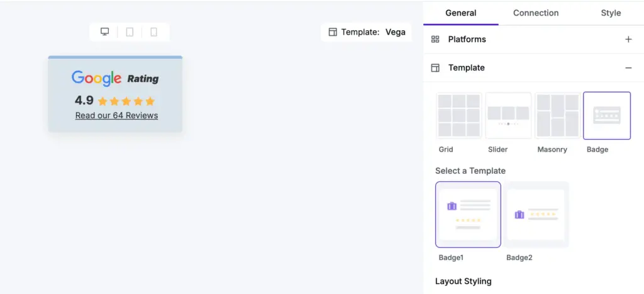Click the Google logo in badge
This screenshot has width=644, height=294.
tap(96, 78)
